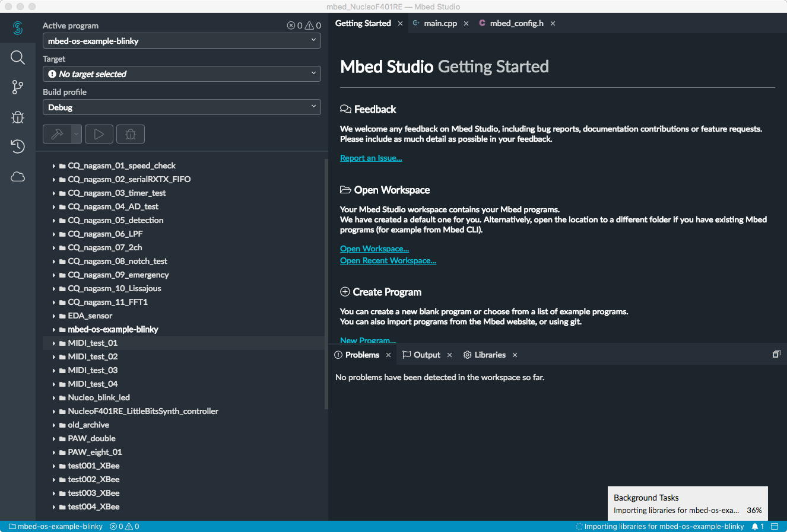Close the mbed_config.h tab
The width and height of the screenshot is (787, 532).
click(x=553, y=24)
